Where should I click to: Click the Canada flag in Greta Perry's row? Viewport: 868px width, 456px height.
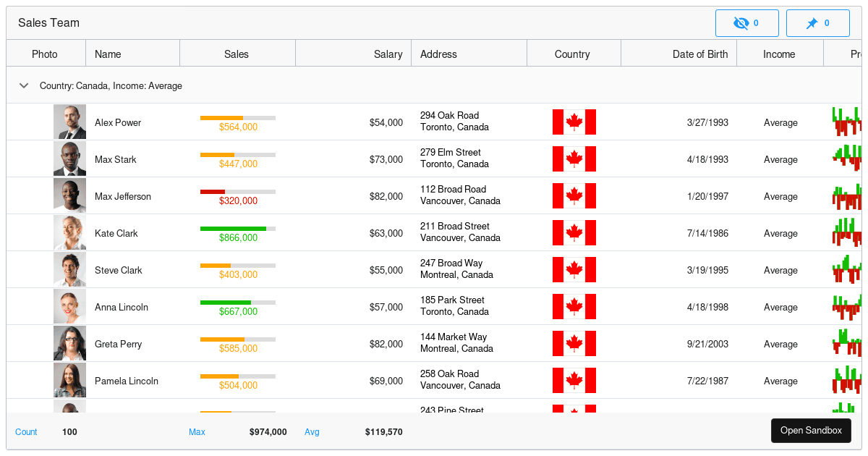[x=574, y=343]
